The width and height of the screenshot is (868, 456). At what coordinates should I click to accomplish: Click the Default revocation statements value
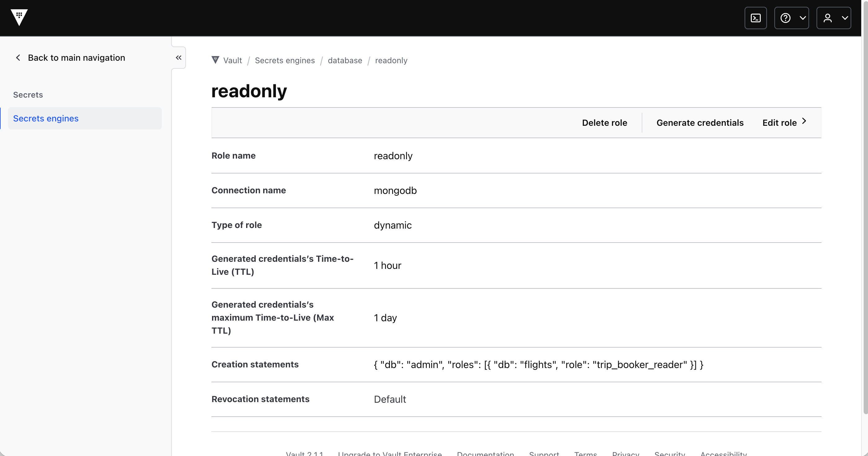(x=390, y=399)
